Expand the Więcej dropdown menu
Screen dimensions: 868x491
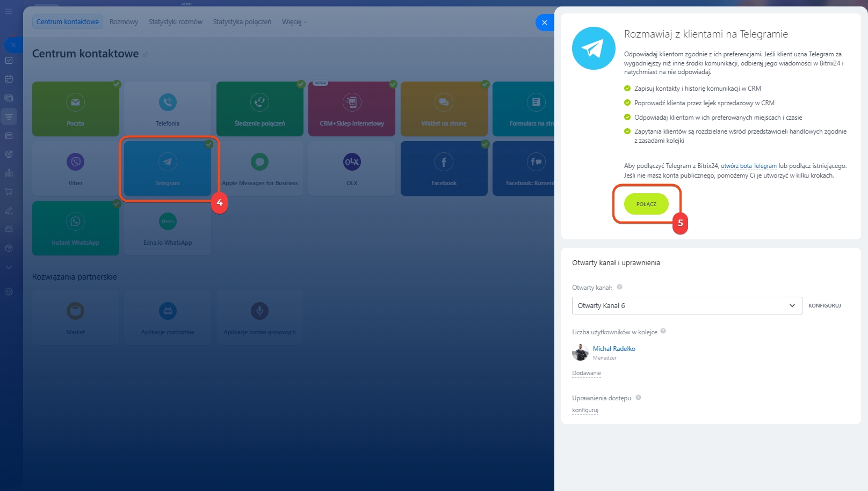click(294, 22)
